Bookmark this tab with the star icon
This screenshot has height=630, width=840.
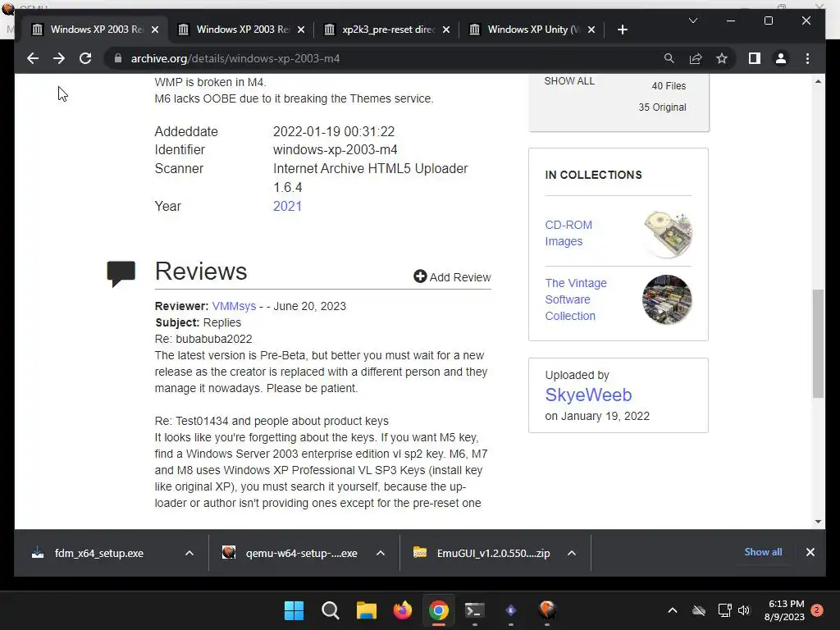pos(722,58)
